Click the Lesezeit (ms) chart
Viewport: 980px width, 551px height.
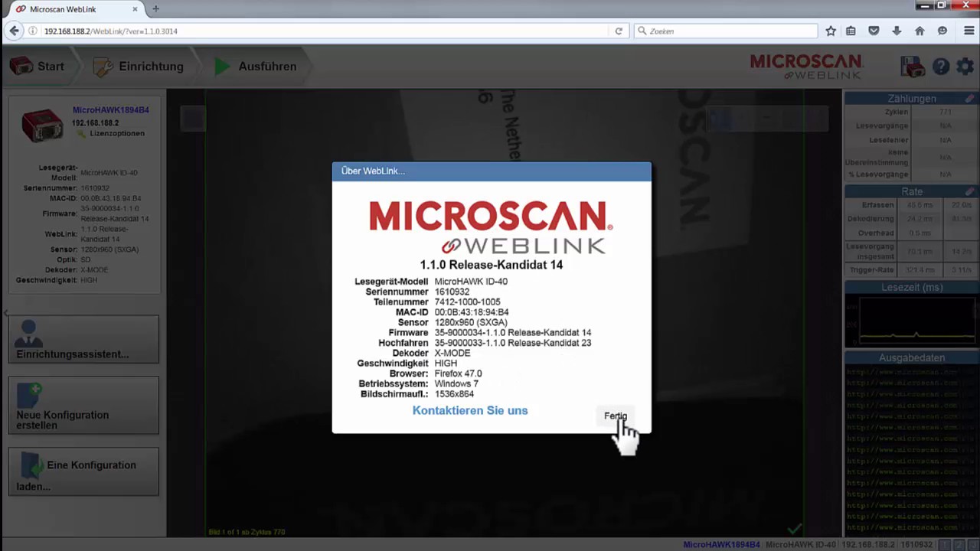[x=916, y=321]
